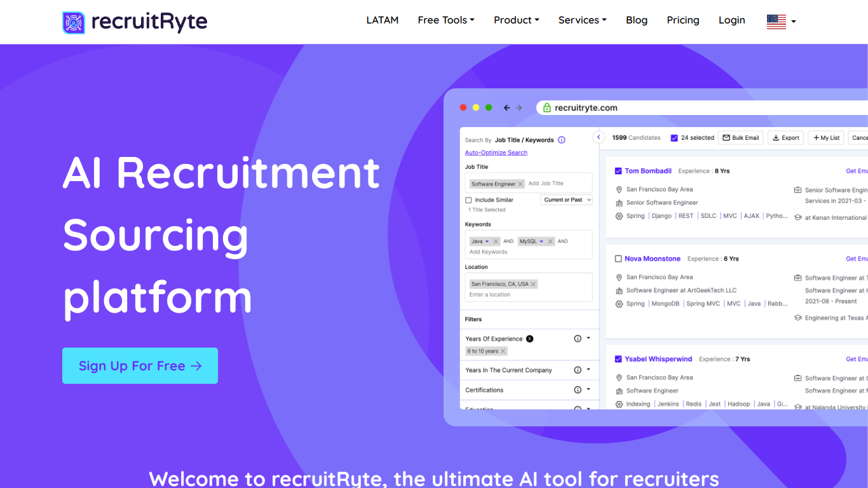Image resolution: width=868 pixels, height=488 pixels.
Task: Click the 'MongoDB' skill in Nova's row
Action: (x=665, y=304)
